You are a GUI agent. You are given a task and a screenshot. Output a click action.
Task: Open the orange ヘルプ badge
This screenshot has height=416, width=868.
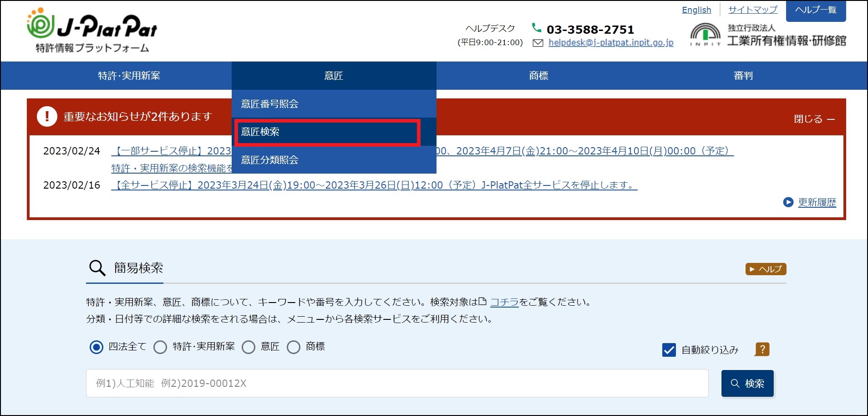coord(766,269)
